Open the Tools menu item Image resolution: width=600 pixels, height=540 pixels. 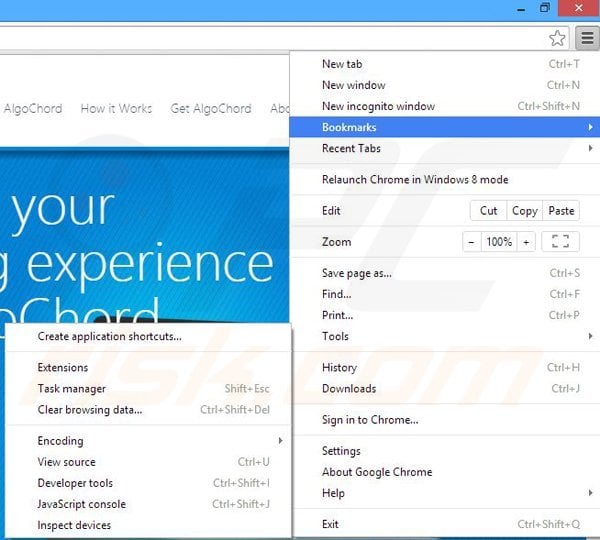pyautogui.click(x=445, y=336)
